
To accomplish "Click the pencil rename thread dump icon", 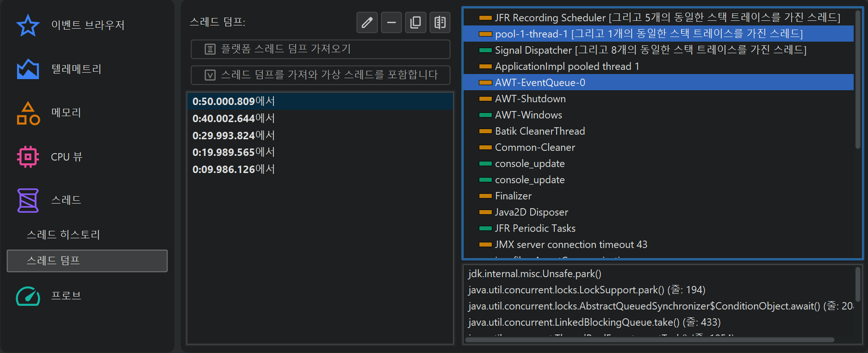I will coord(367,22).
